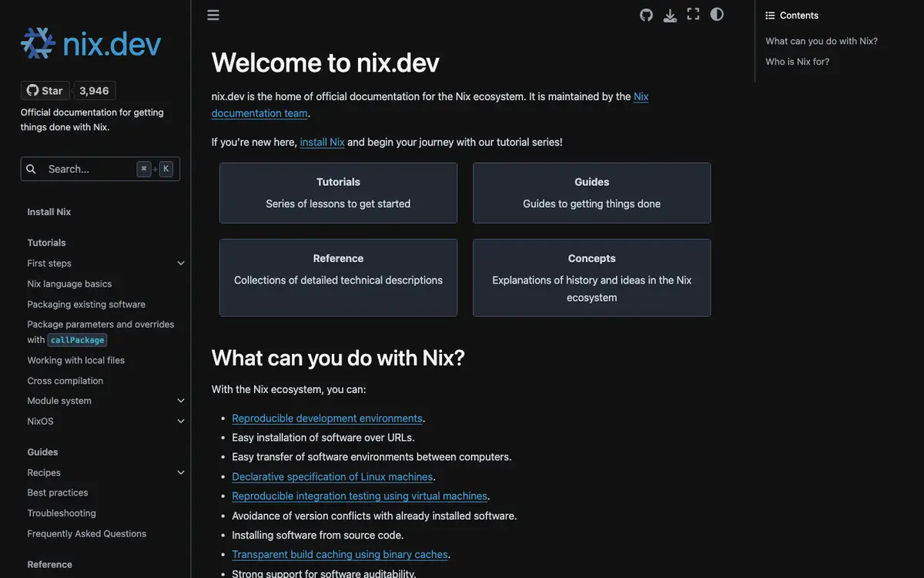Click 'Easy installation of software over URLs'
The height and width of the screenshot is (578, 924).
pyautogui.click(x=323, y=438)
